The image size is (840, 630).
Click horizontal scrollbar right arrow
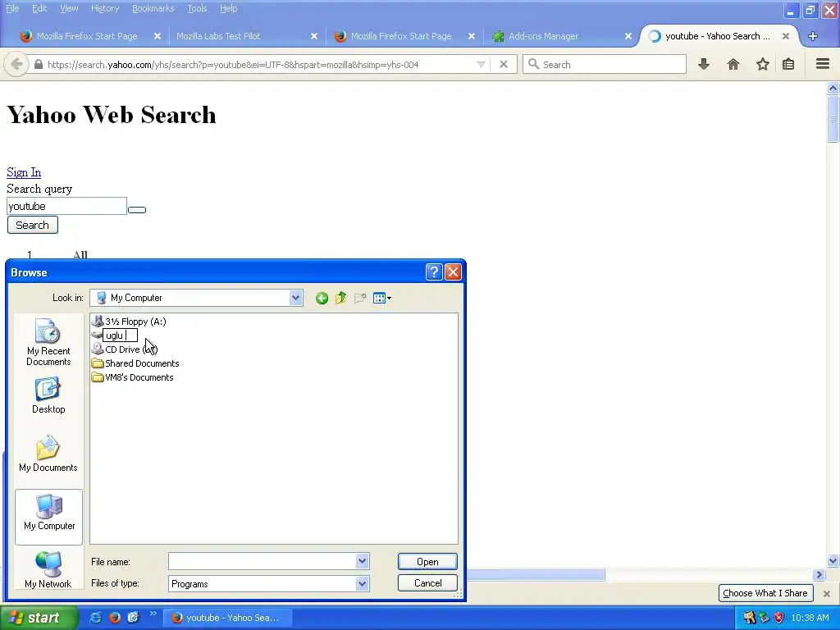coord(819,575)
